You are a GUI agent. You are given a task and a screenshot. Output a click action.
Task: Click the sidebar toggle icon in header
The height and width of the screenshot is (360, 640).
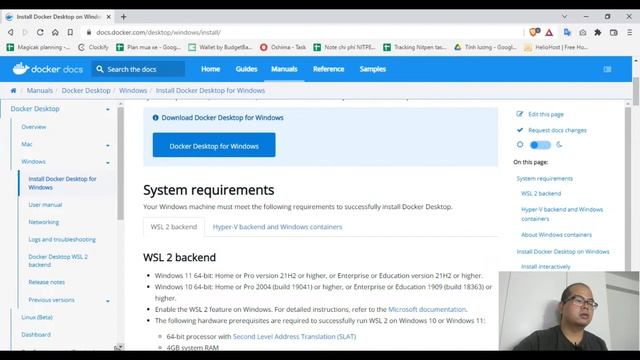pyautogui.click(x=607, y=69)
